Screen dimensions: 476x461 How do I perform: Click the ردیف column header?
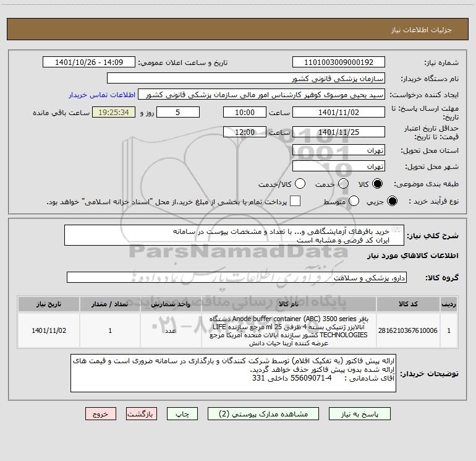449,304
